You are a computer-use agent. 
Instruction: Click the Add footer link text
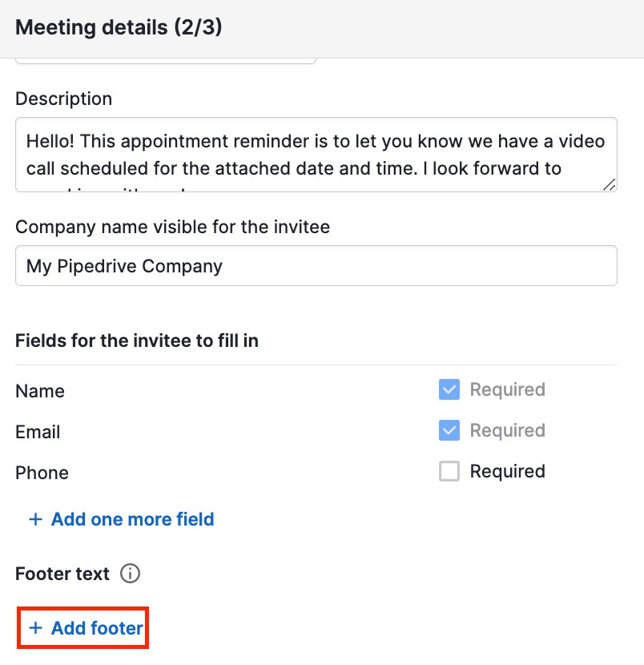[x=97, y=628]
